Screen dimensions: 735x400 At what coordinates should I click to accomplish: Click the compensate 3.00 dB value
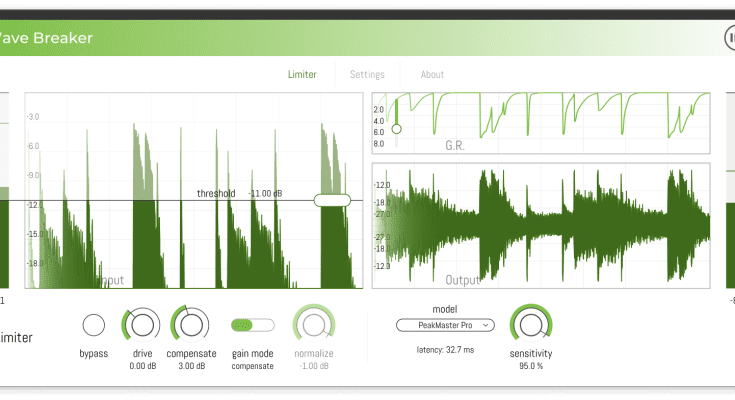[x=190, y=366]
